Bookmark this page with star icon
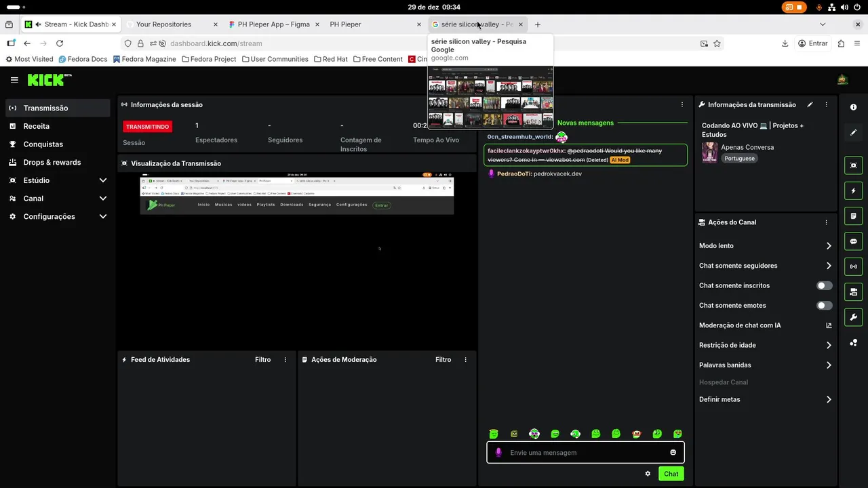Image resolution: width=868 pixels, height=488 pixels. (x=717, y=43)
